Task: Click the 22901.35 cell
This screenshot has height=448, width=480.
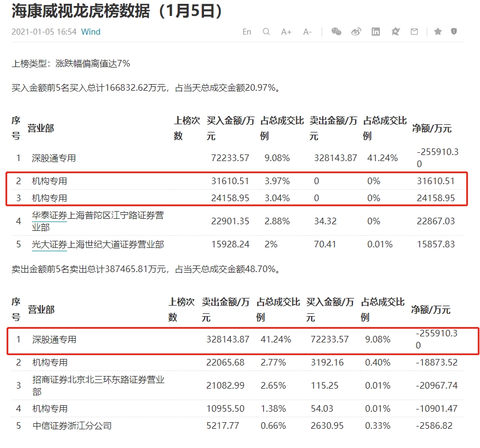Action: 230,221
